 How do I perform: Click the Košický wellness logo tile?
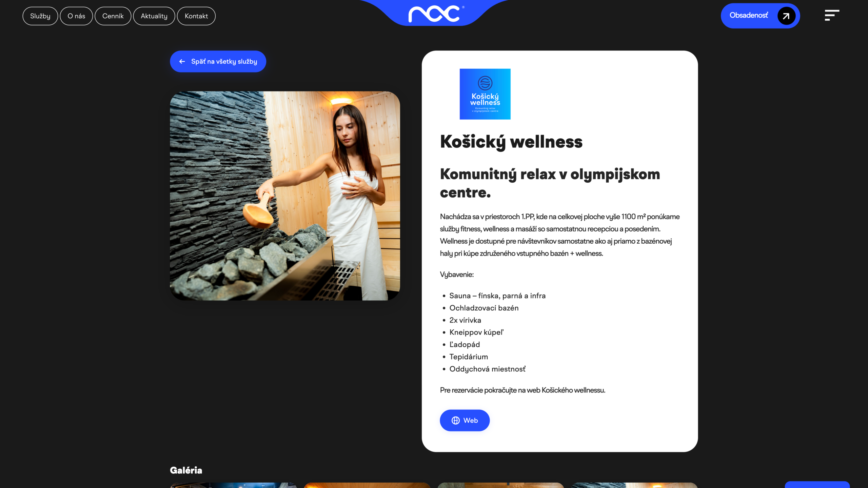[x=485, y=94]
